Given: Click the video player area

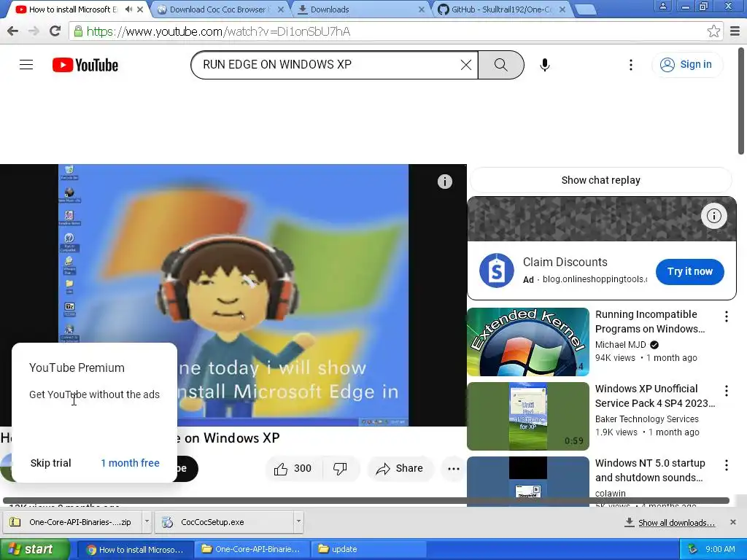Looking at the screenshot, I should click(233, 295).
